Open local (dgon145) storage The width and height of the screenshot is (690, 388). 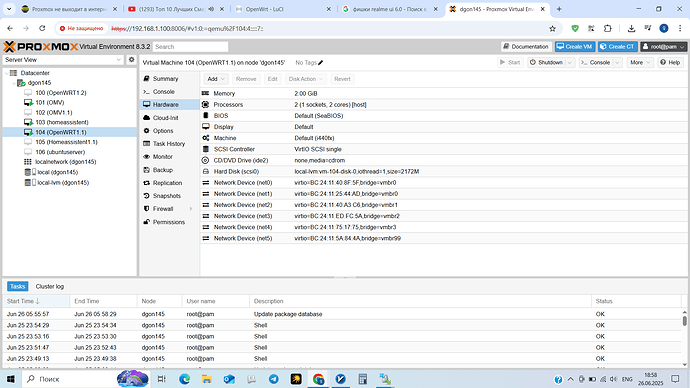click(57, 172)
